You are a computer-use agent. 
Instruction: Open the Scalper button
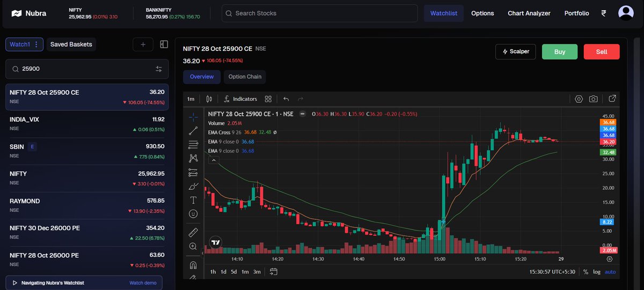[x=516, y=51]
